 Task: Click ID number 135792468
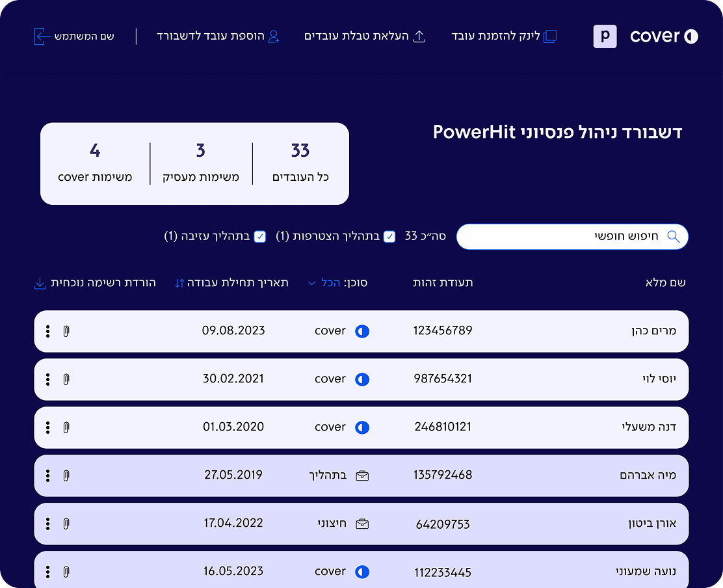coord(443,475)
